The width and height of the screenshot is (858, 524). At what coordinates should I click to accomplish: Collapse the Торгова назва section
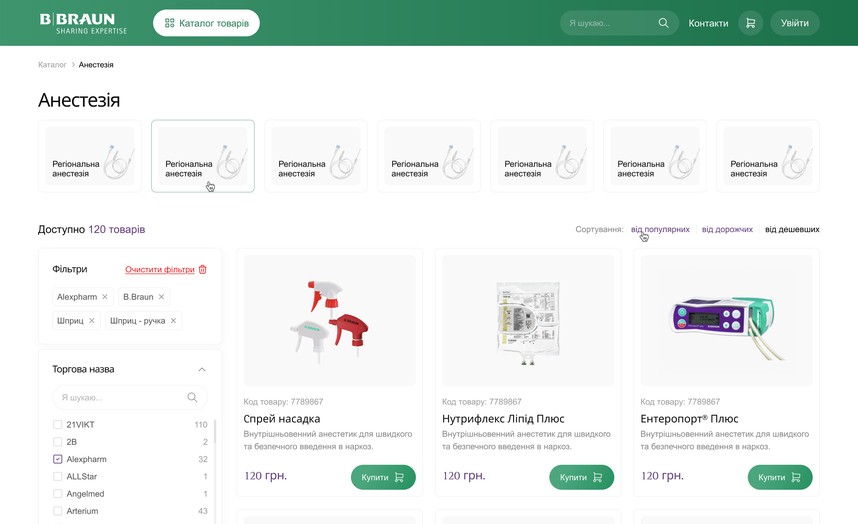coord(202,369)
